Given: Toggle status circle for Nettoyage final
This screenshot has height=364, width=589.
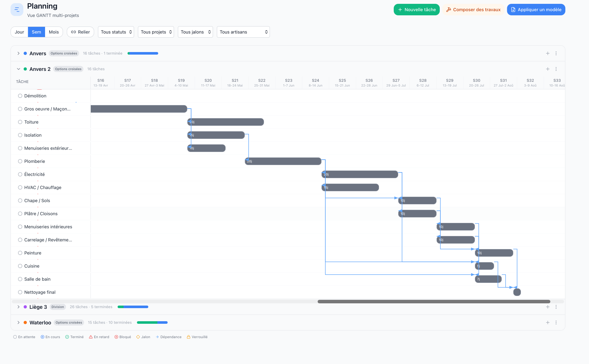Looking at the screenshot, I should point(20,292).
